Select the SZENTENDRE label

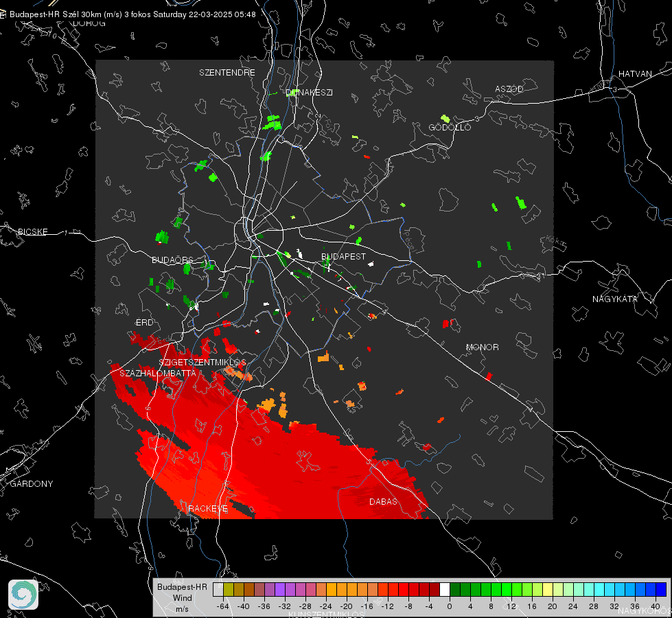click(227, 73)
